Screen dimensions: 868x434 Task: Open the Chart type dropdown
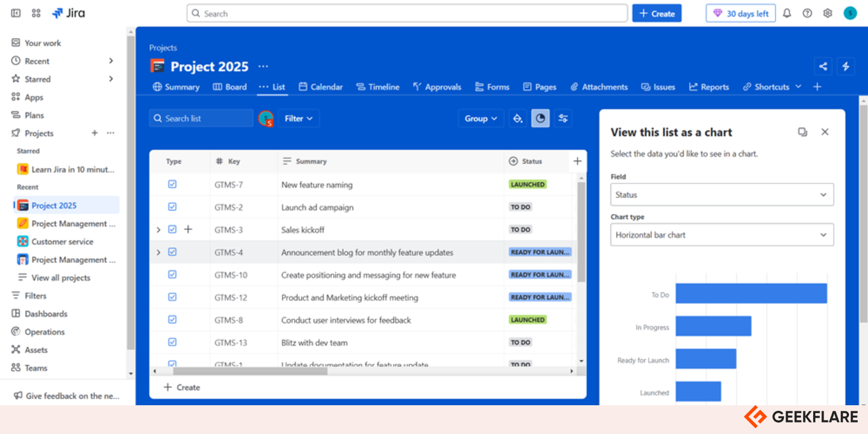722,235
